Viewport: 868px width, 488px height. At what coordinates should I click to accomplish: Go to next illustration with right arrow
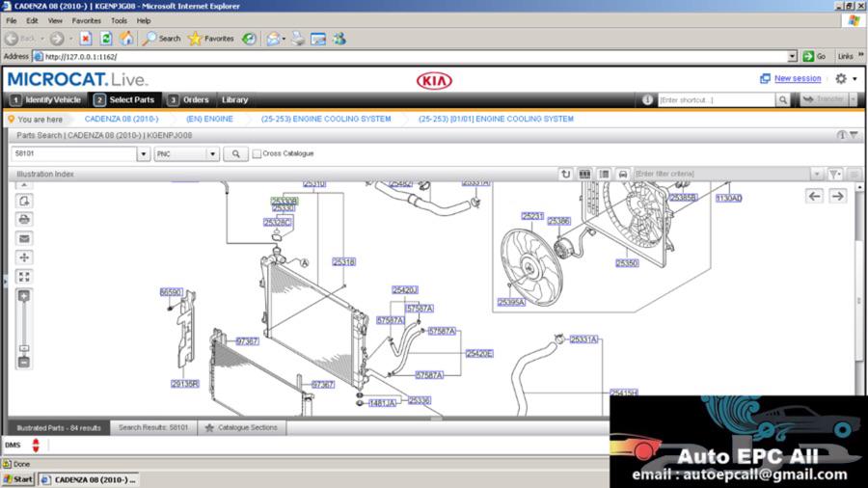[x=837, y=196]
